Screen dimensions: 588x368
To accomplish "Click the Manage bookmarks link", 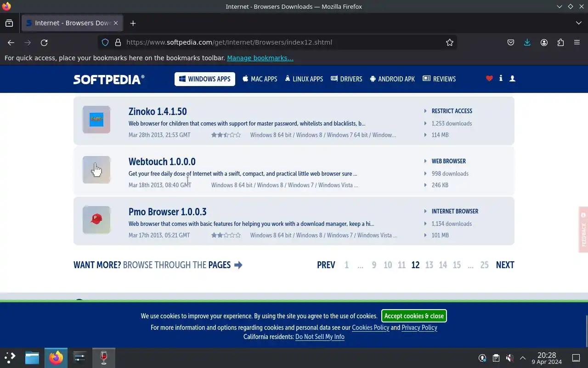I will [260, 58].
